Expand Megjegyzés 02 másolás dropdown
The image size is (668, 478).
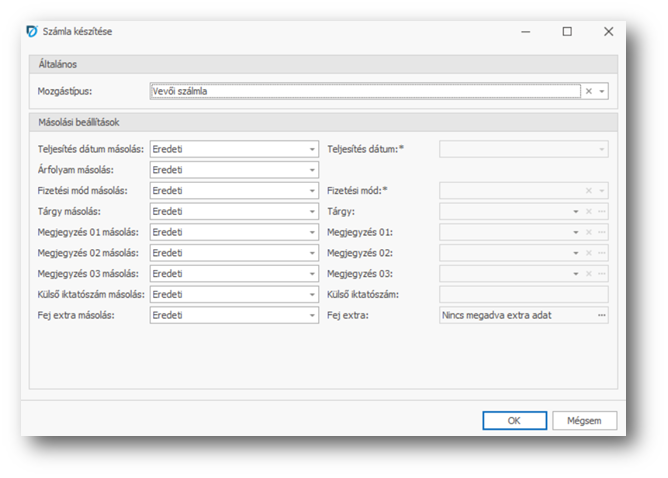[x=312, y=253]
